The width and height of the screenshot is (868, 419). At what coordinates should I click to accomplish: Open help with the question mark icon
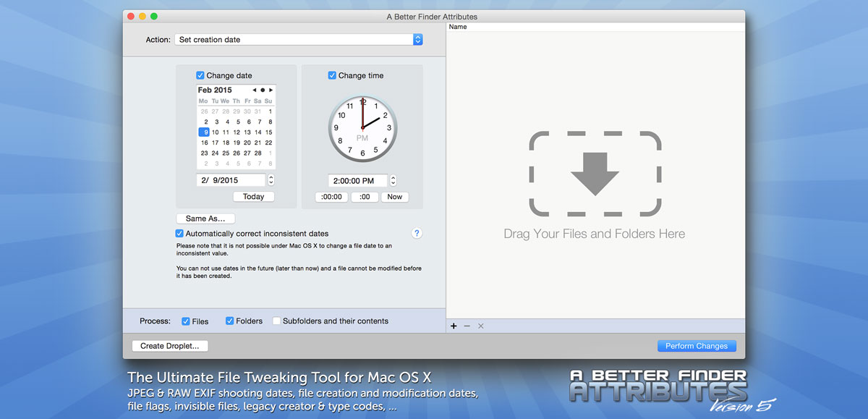[417, 234]
